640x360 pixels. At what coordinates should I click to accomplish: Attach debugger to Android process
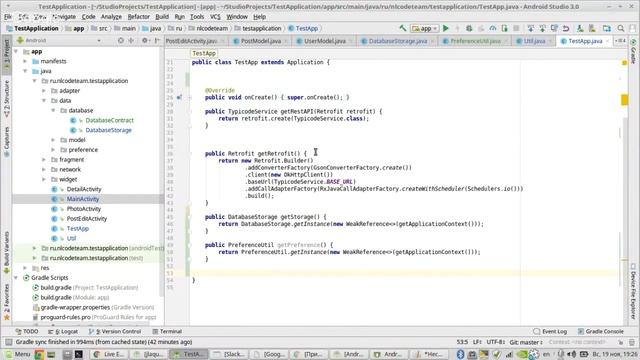pos(504,28)
